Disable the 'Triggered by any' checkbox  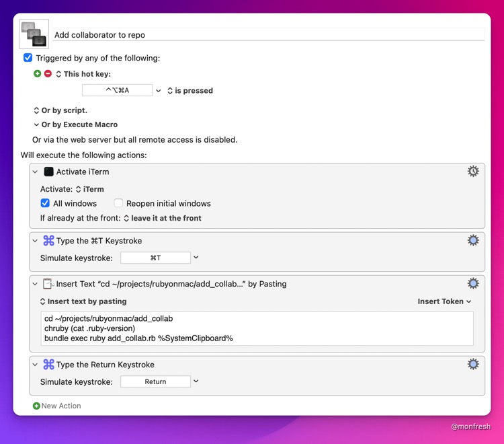pyautogui.click(x=28, y=58)
